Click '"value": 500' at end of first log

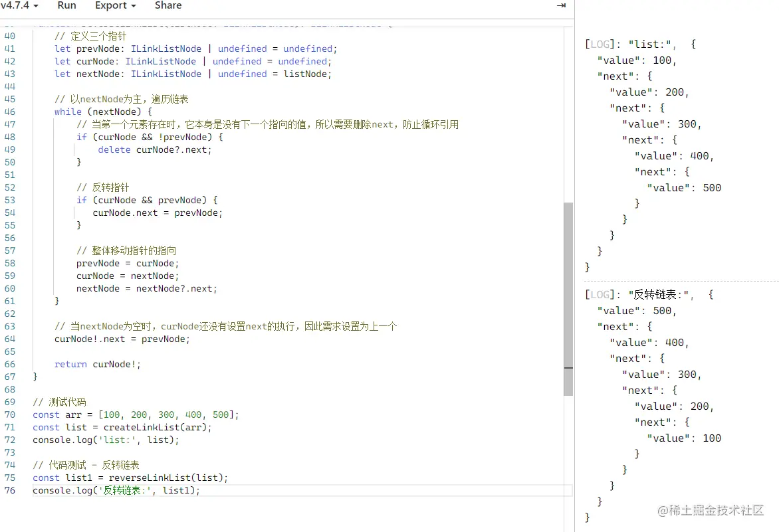point(684,188)
